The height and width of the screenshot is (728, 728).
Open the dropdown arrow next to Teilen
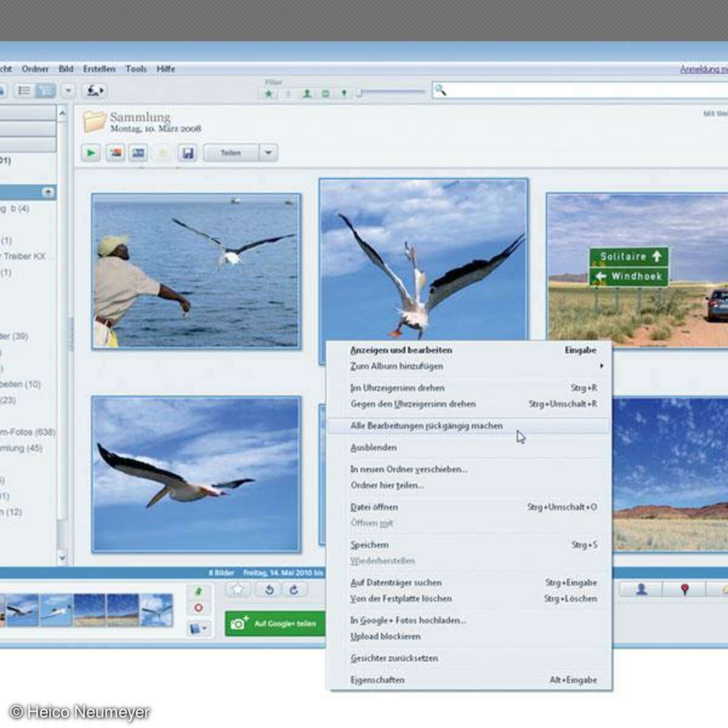(x=267, y=152)
